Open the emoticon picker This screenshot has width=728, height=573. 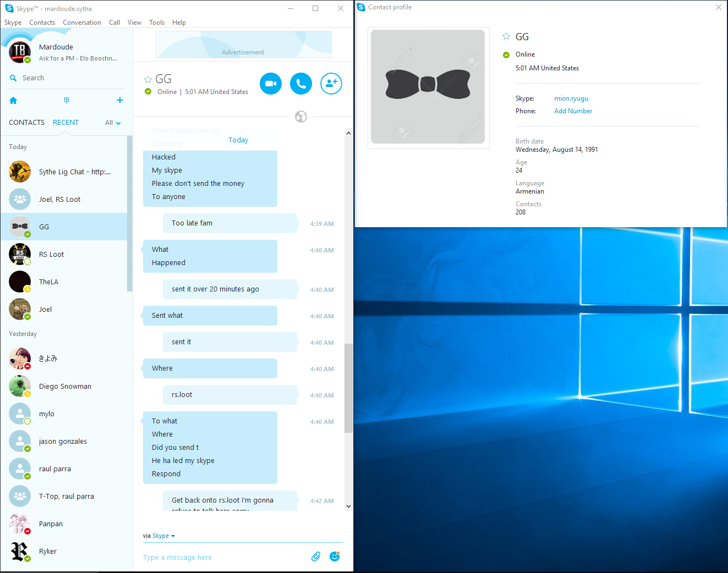pos(335,557)
